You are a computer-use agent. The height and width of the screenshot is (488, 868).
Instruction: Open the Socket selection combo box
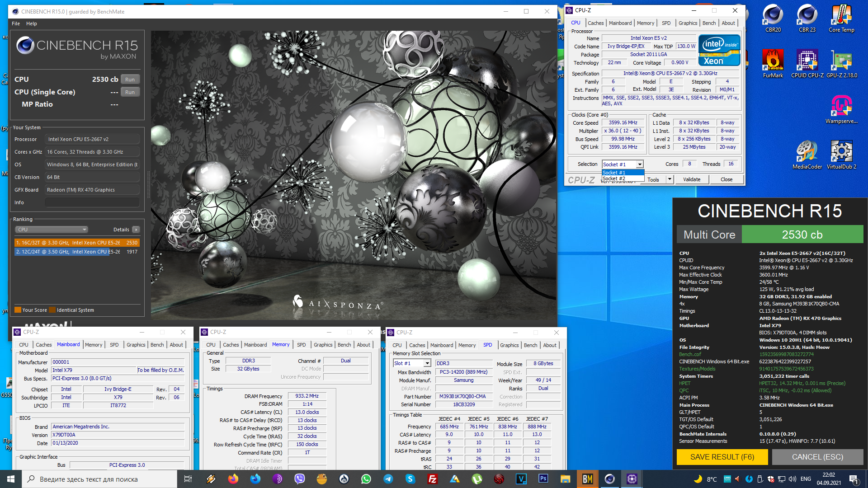[x=623, y=164]
